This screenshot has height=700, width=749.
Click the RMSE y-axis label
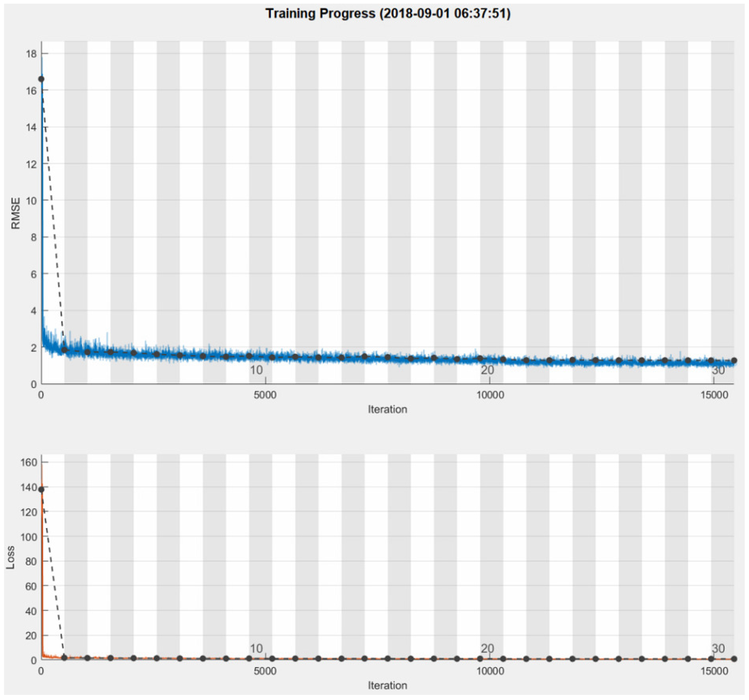pyautogui.click(x=15, y=213)
